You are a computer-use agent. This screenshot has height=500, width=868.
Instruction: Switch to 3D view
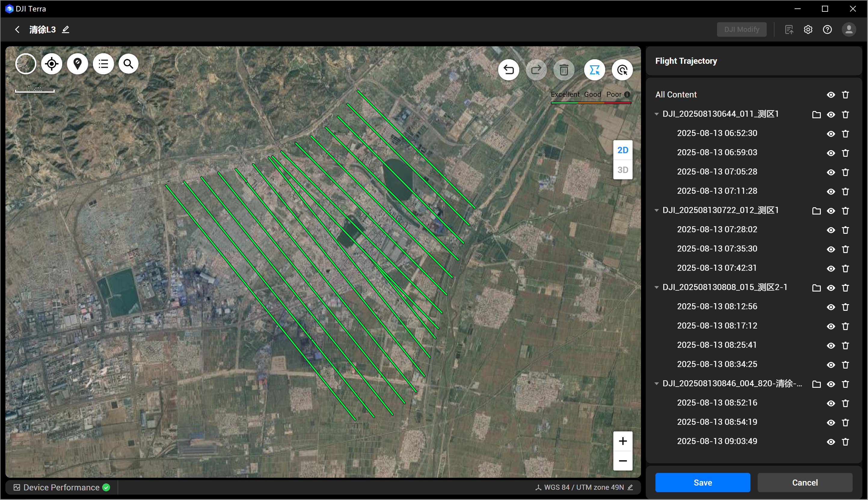(x=622, y=170)
